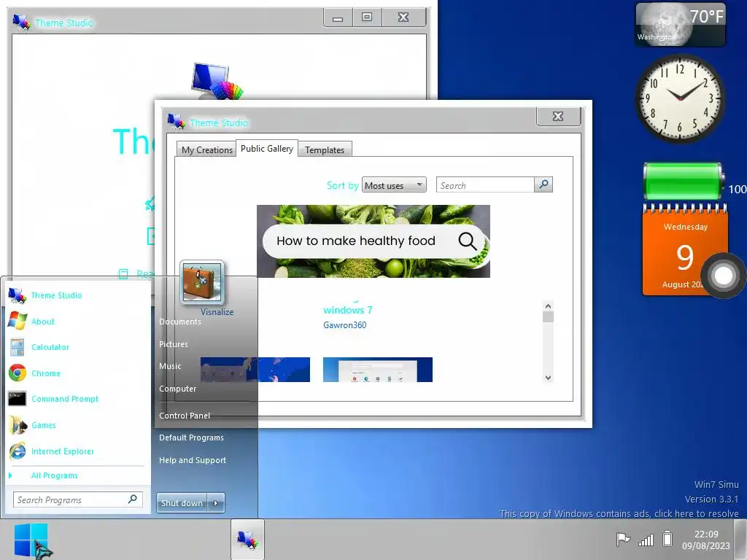Image resolution: width=747 pixels, height=560 pixels.
Task: Click the orange calendar gadget
Action: (684, 250)
